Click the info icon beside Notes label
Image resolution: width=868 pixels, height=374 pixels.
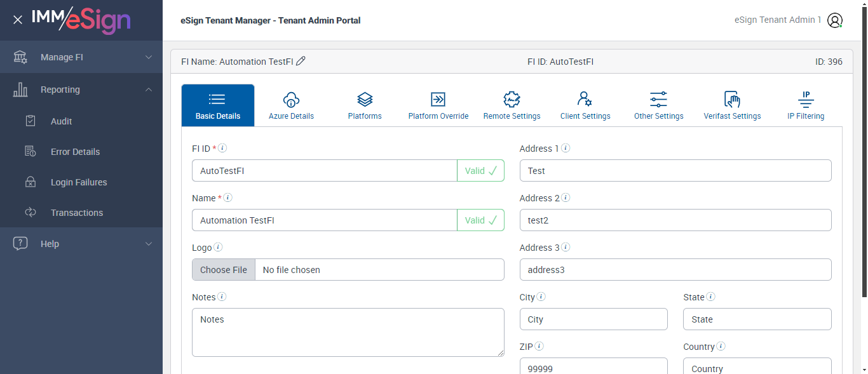[x=222, y=297]
